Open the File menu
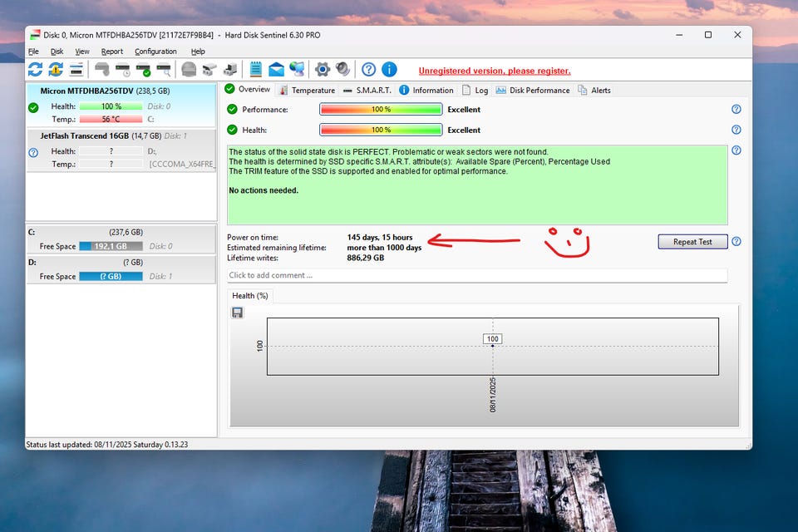 [x=33, y=52]
